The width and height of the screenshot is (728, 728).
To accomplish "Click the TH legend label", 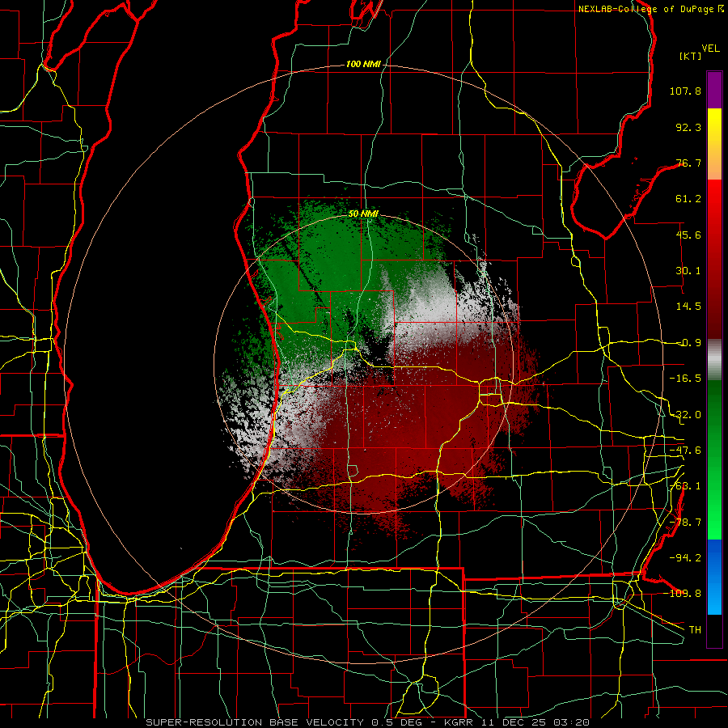I will click(695, 630).
